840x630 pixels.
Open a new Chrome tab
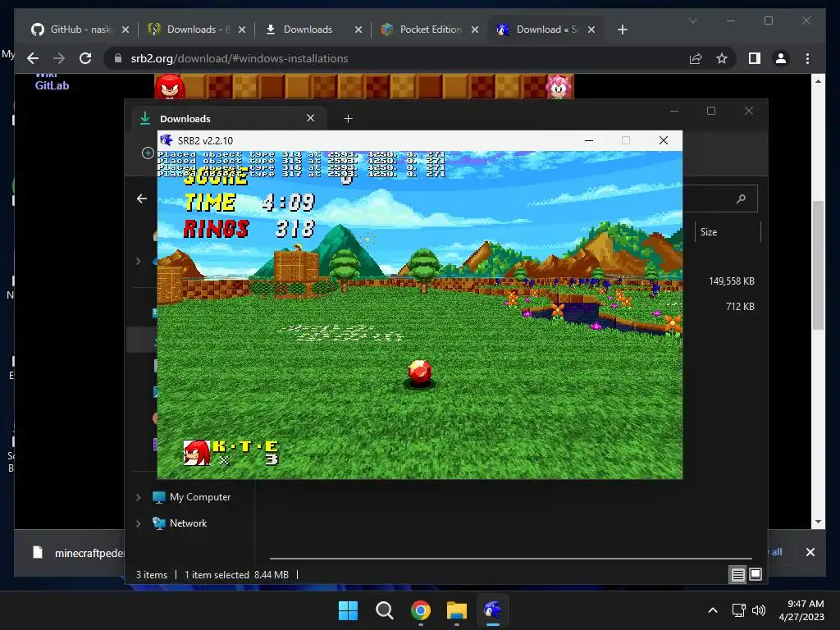pos(622,30)
